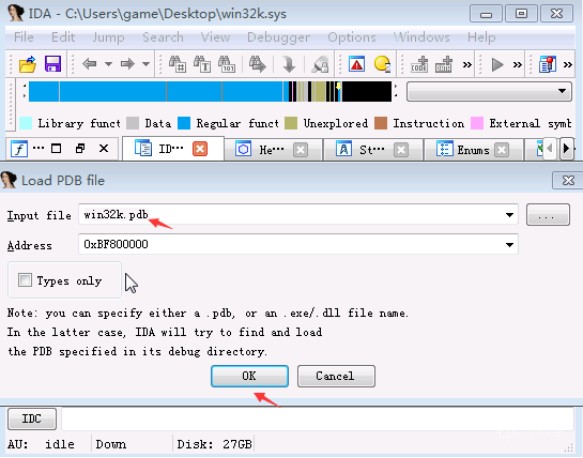The width and height of the screenshot is (583, 458).
Task: Close the Structures tab
Action: (401, 150)
